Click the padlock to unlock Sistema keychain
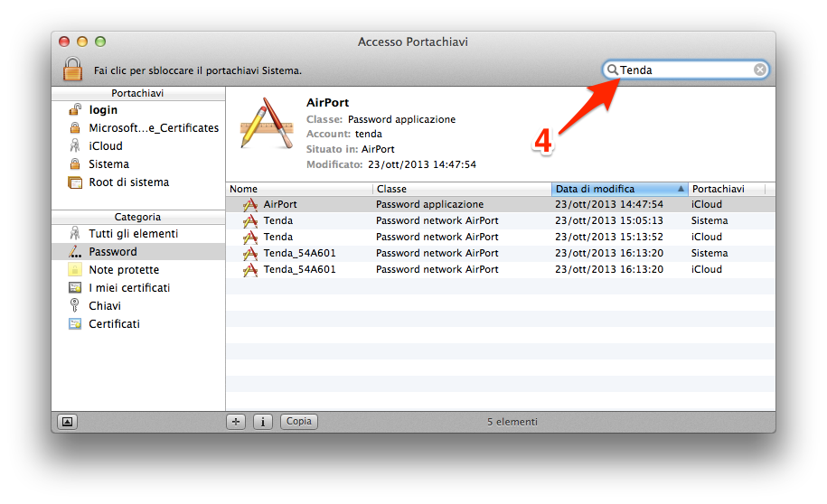827x504 pixels. [x=73, y=69]
